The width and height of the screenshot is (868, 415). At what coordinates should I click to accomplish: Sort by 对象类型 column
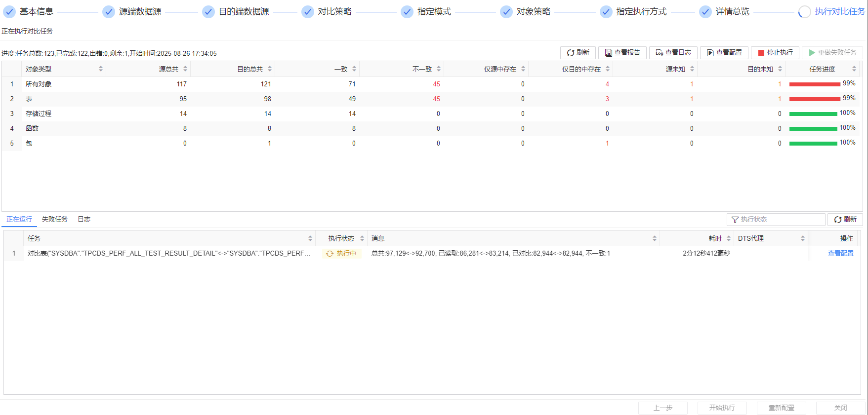pyautogui.click(x=101, y=69)
